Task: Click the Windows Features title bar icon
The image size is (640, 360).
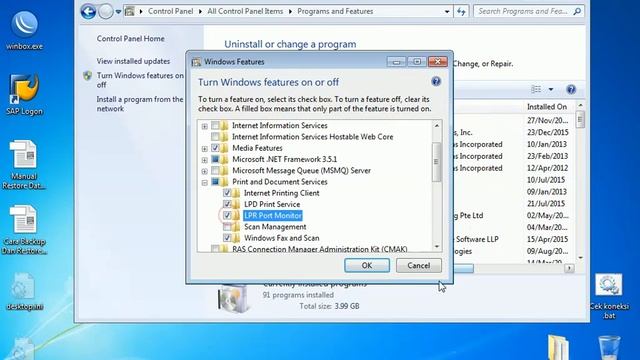Action: click(196, 62)
